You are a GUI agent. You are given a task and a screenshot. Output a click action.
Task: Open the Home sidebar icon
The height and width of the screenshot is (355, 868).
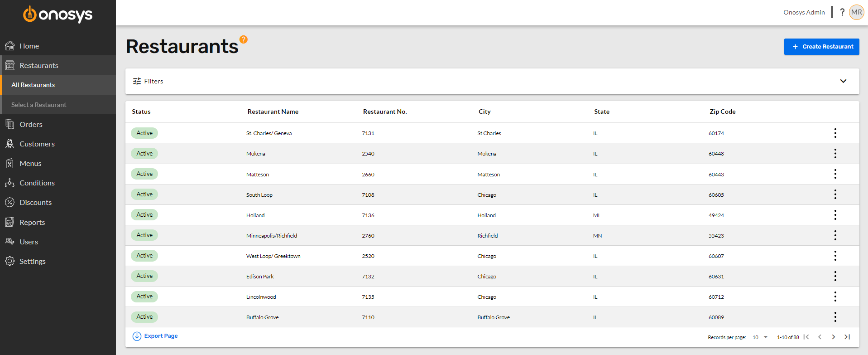(x=10, y=46)
